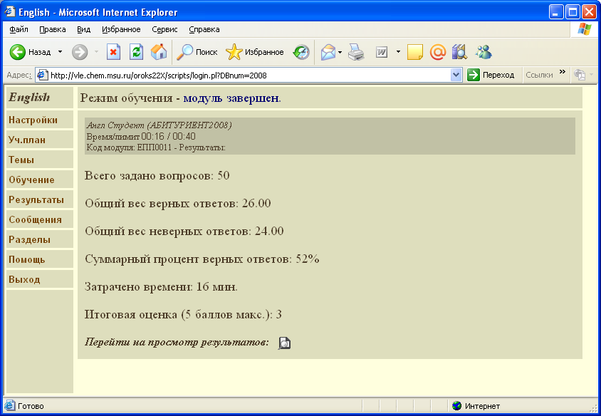
Task: Click 'Общий вес неверных ответов: 24.00' text
Action: pos(184,231)
